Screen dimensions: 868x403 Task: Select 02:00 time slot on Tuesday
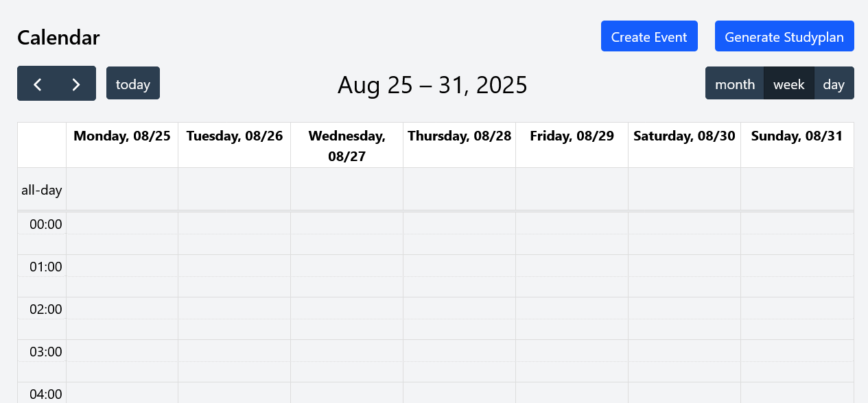tap(235, 308)
